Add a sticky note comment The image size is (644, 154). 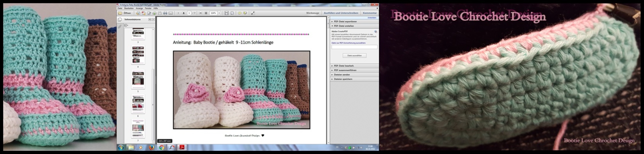[240, 13]
